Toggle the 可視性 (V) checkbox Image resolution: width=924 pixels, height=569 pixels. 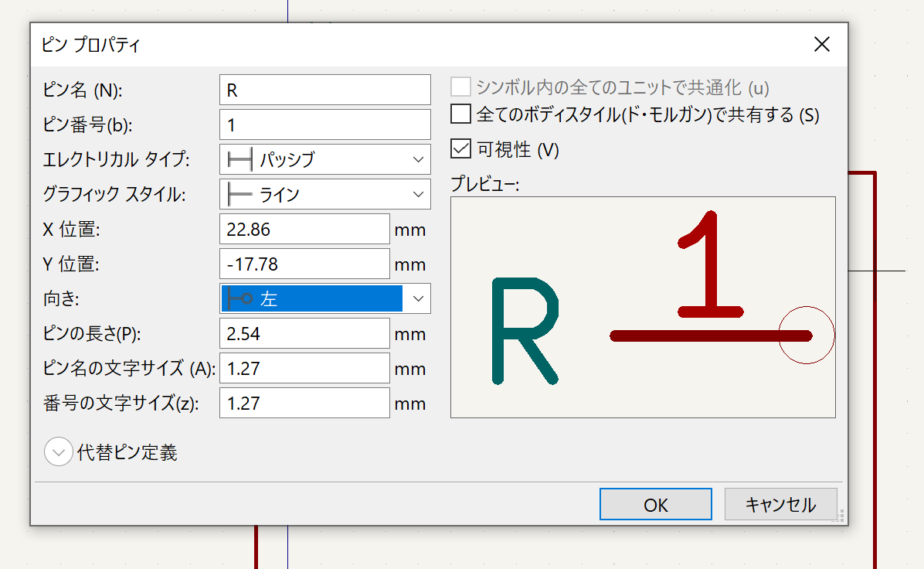(460, 148)
